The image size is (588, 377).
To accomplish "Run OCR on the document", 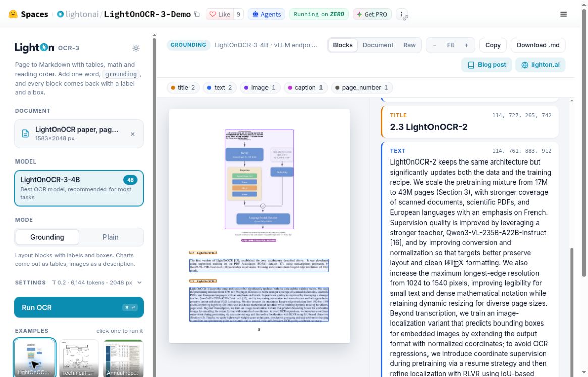I will point(79,307).
